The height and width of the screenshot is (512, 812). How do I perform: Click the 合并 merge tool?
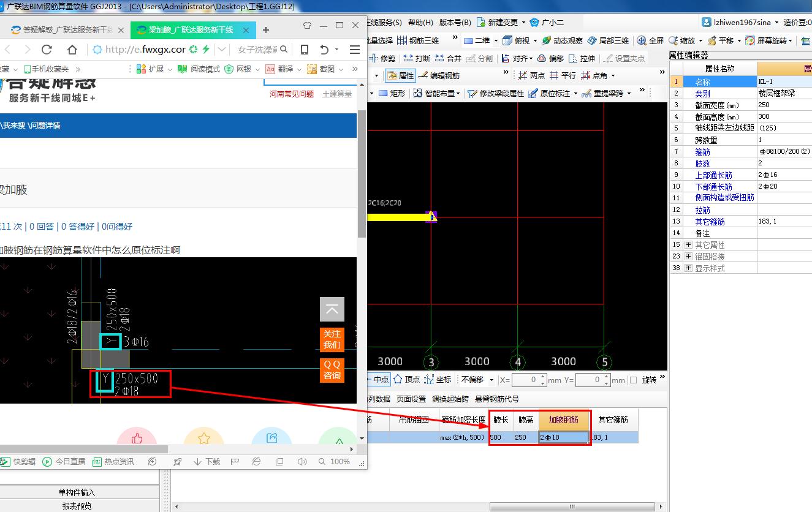448,58
